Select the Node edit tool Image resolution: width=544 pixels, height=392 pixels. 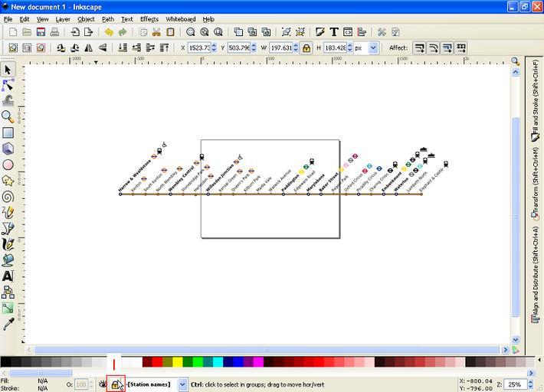pos(8,85)
